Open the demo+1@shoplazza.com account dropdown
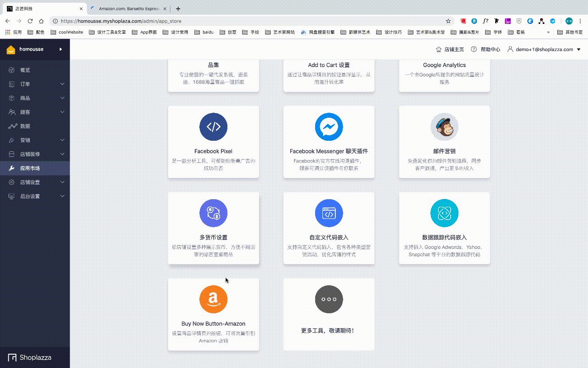Viewport: 588px width, 368px height. coord(544,49)
